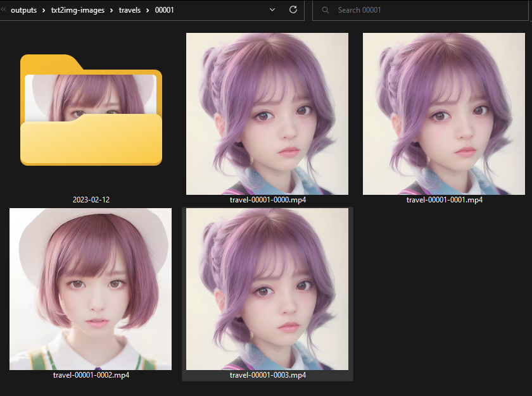This screenshot has height=396, width=532.
Task: Click the magnifier search icon
Action: pos(326,10)
